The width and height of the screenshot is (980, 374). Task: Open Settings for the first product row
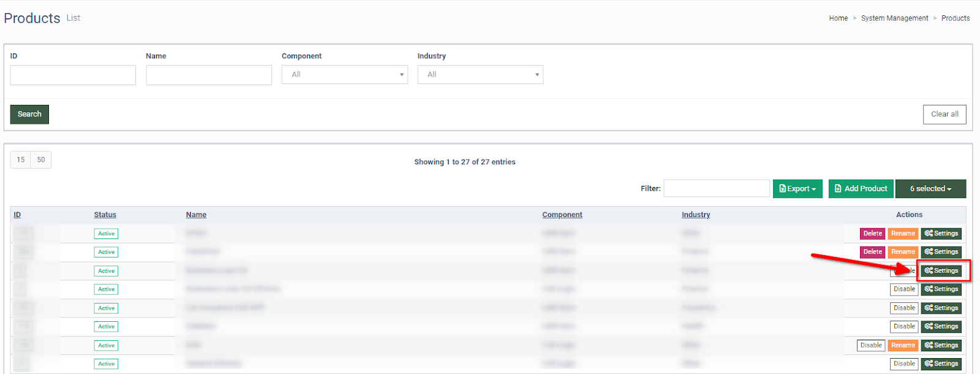click(941, 234)
